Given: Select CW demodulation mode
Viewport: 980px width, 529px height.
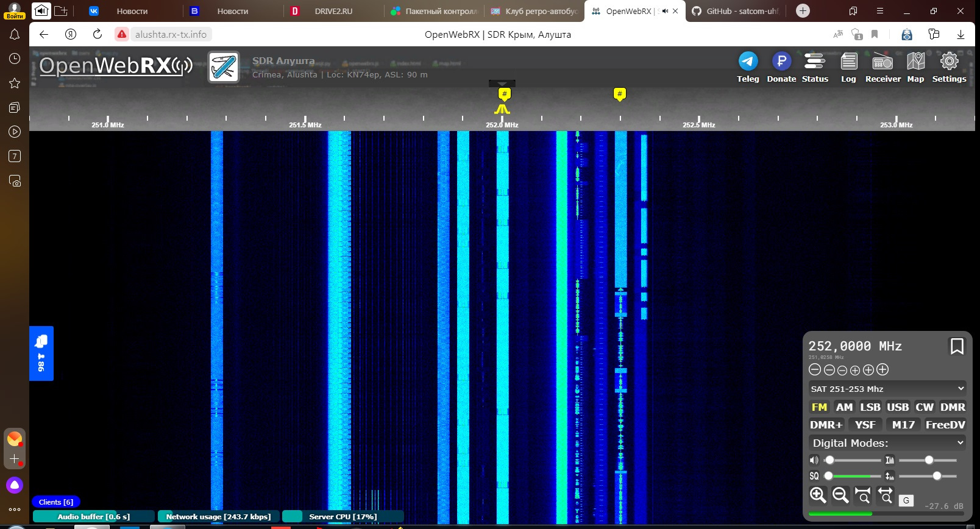Looking at the screenshot, I should point(925,407).
